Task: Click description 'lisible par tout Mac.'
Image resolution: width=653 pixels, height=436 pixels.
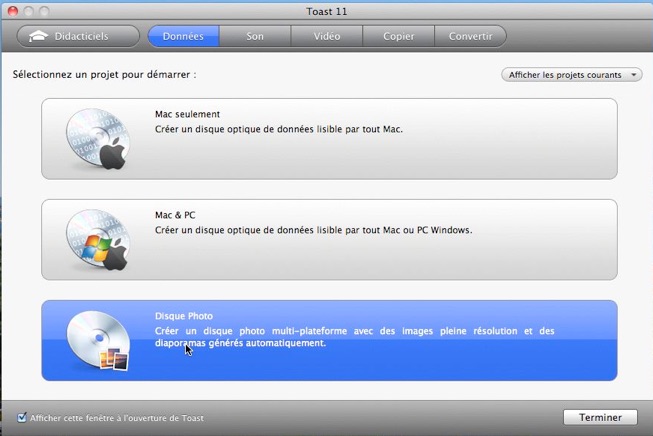Action: (x=279, y=130)
